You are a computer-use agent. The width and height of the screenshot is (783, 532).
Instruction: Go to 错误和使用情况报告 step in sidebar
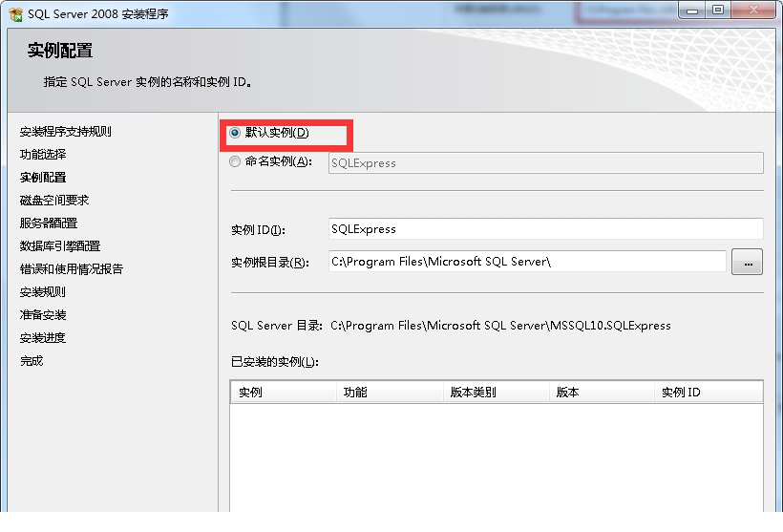(72, 269)
